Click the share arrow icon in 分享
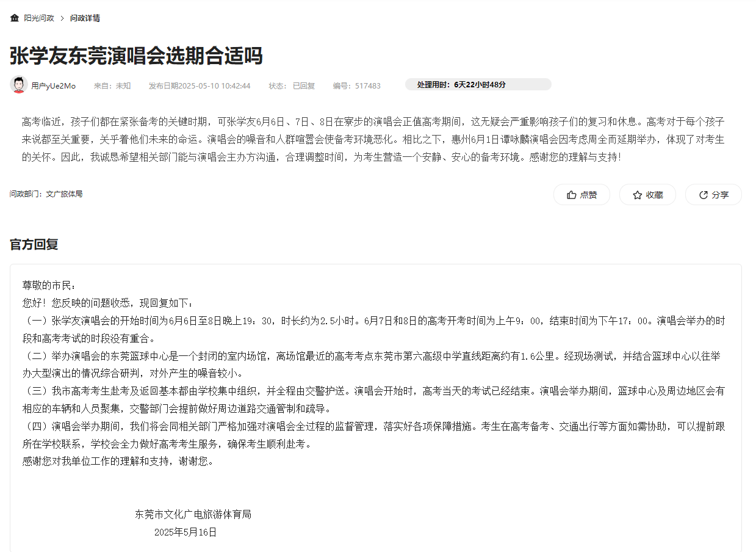 703,195
